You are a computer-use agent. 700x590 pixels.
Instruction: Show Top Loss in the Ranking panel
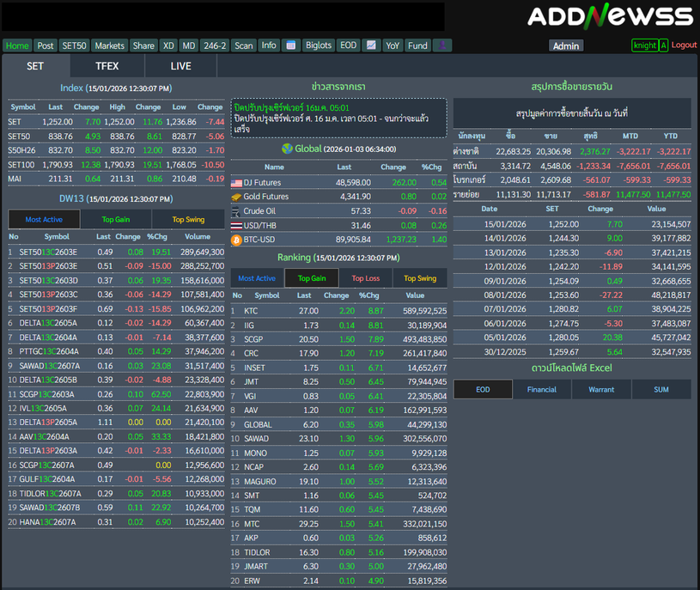(366, 278)
